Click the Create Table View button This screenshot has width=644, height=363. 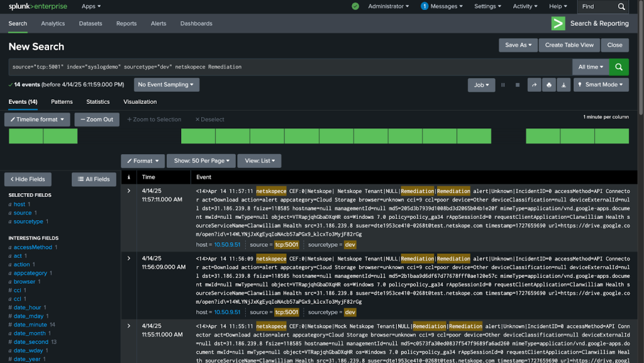569,45
